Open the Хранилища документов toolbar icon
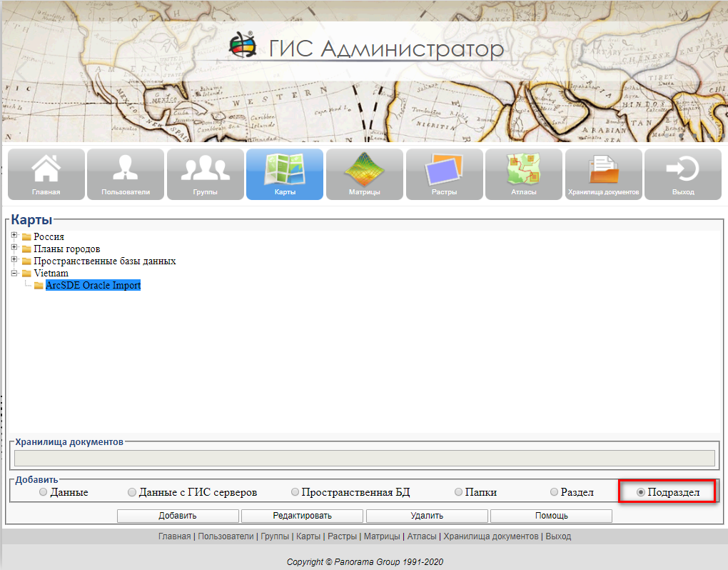728x570 pixels. click(604, 174)
